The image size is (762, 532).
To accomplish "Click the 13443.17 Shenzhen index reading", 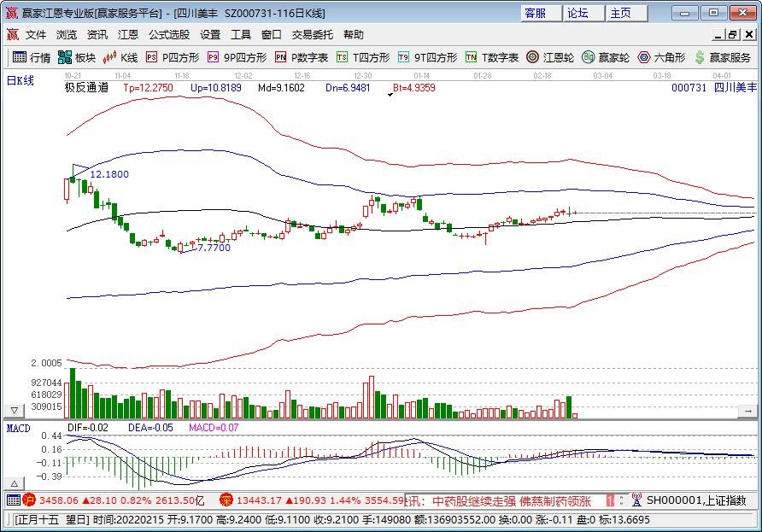I will [x=259, y=500].
